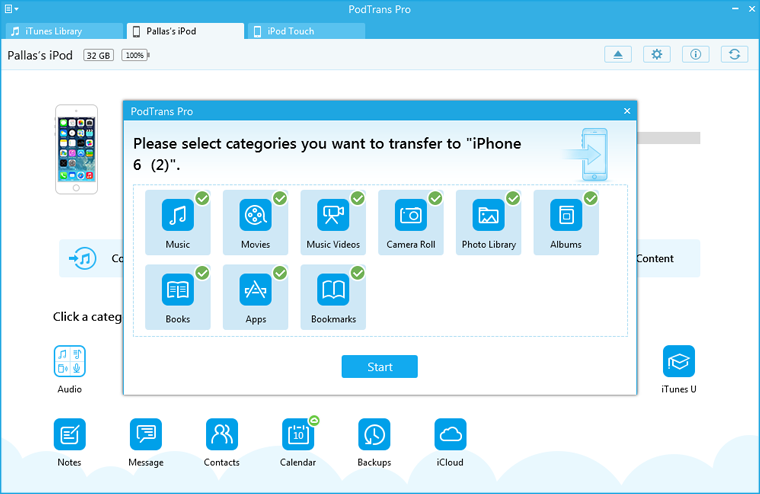Deselect the Bookmarks green checkmark
The image size is (760, 494).
[x=357, y=273]
